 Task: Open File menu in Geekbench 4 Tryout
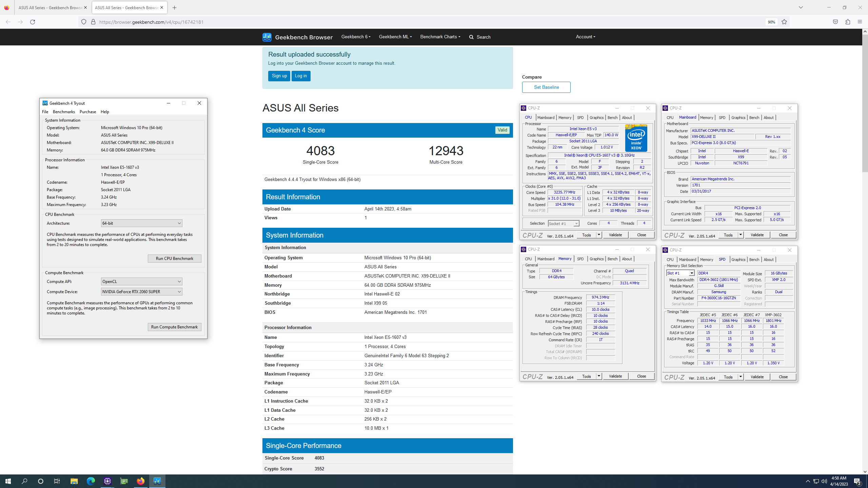click(x=45, y=112)
